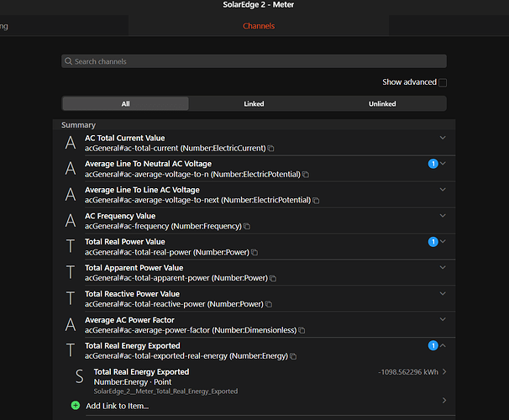
Task: Show only Unlinked channels
Action: 382,104
